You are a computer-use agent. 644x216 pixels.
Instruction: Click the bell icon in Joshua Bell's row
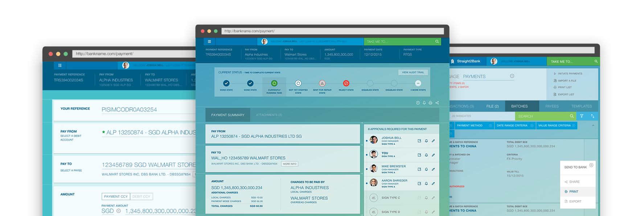point(426,141)
